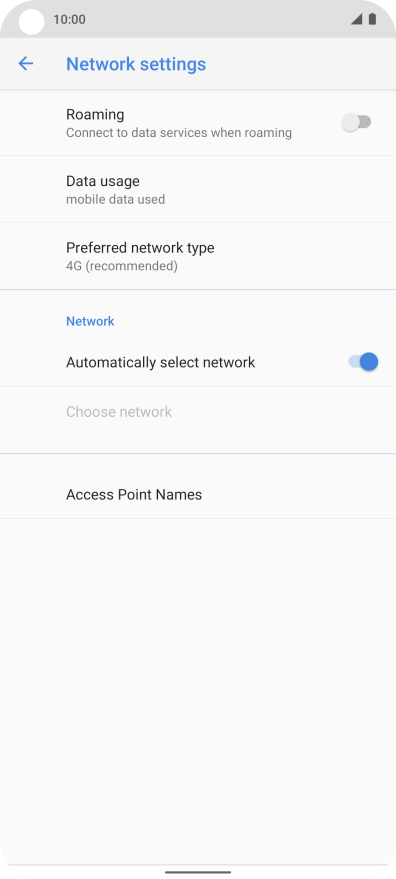Tap the "mobile data used" subtitle
This screenshot has width=396, height=879.
pyautogui.click(x=116, y=200)
